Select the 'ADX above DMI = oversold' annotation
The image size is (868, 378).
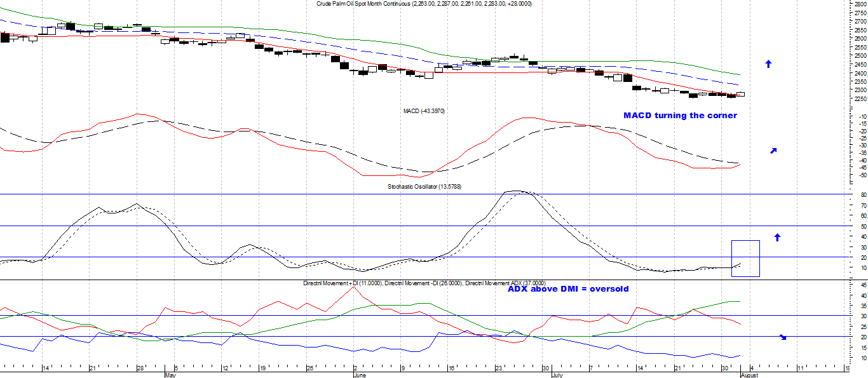(568, 288)
